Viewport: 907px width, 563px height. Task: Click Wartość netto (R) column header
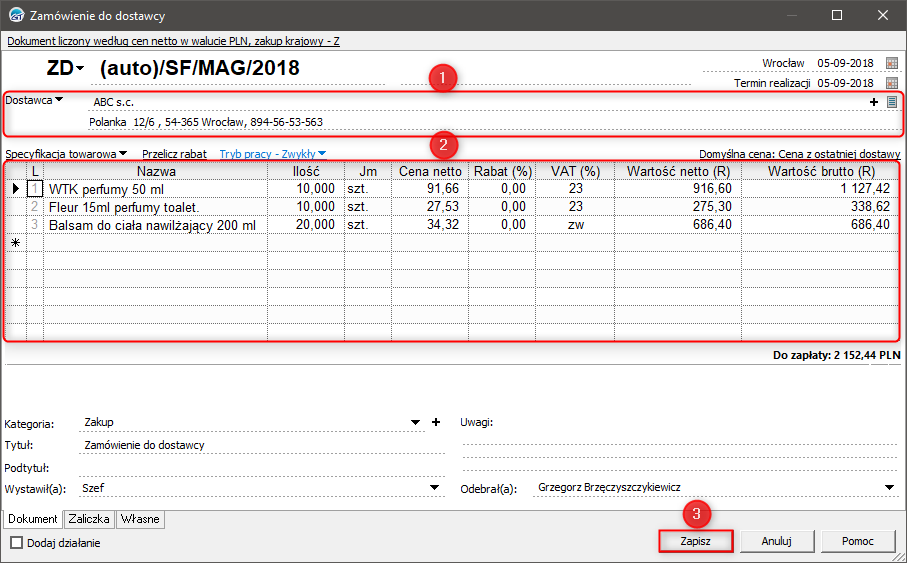[x=678, y=171]
